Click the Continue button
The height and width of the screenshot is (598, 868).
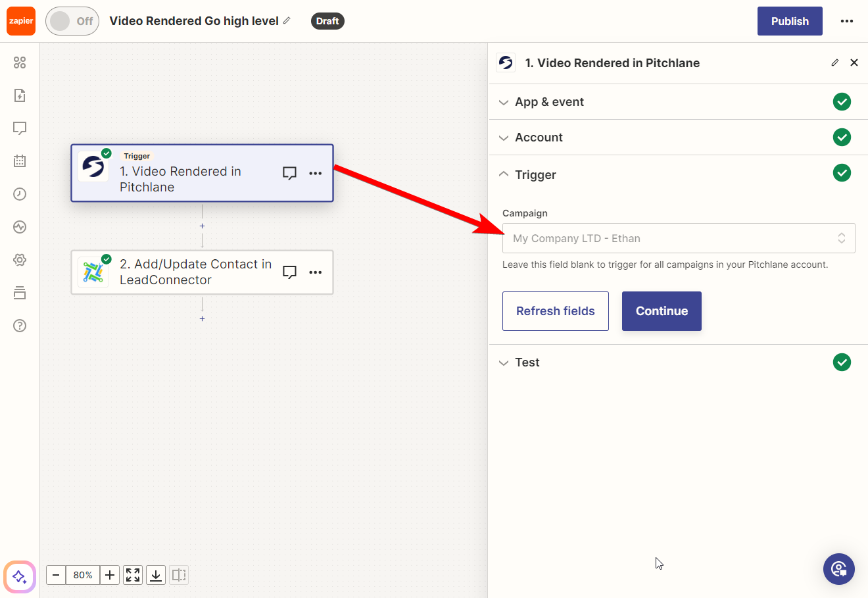pos(662,311)
